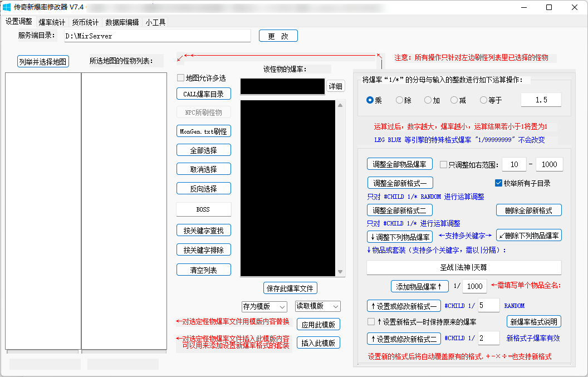
Task: Open the 读取模版 dropdown
Action: click(317, 306)
